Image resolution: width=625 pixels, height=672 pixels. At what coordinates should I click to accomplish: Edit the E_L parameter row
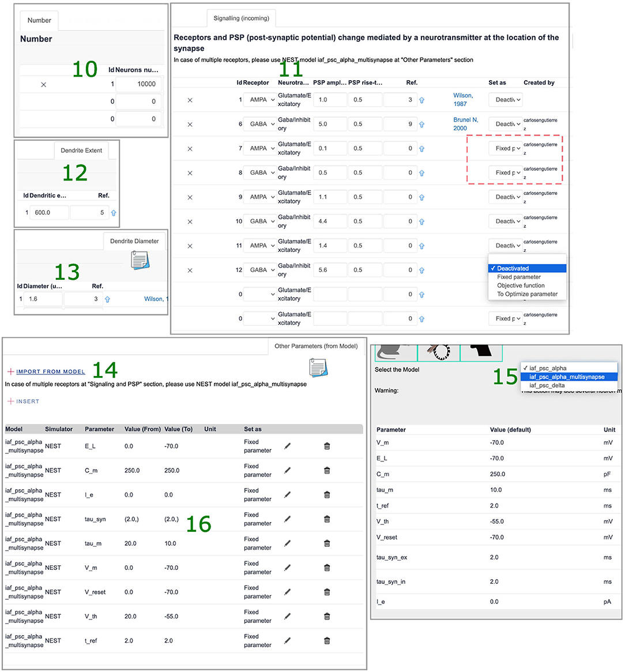coord(288,446)
